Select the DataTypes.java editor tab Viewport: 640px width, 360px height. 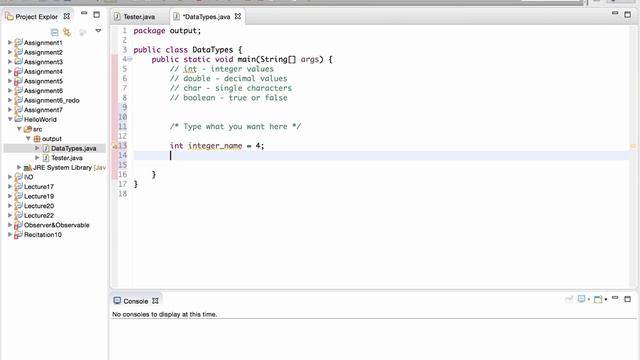point(207,17)
